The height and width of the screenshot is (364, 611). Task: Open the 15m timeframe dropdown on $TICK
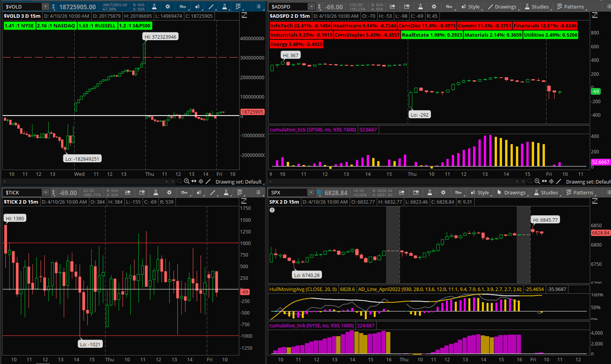pyautogui.click(x=184, y=192)
